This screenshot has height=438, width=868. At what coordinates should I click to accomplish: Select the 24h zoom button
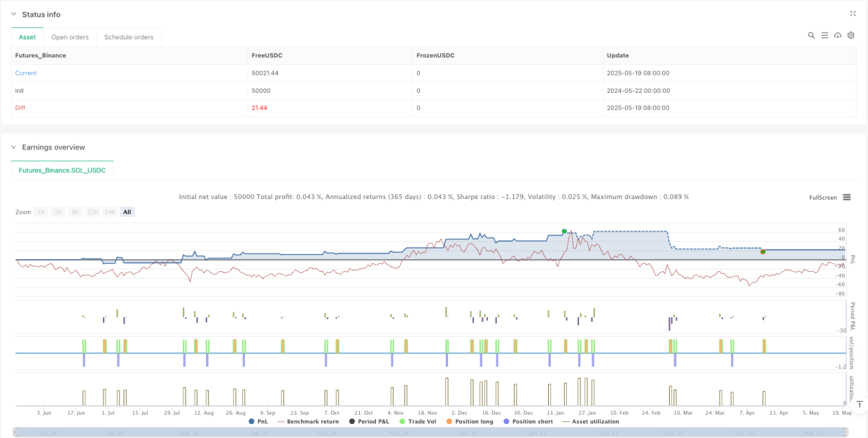[x=110, y=212]
